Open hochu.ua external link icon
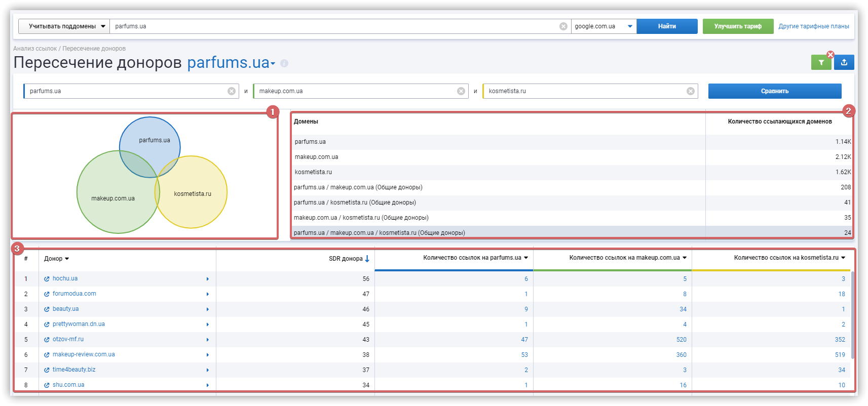 47,279
